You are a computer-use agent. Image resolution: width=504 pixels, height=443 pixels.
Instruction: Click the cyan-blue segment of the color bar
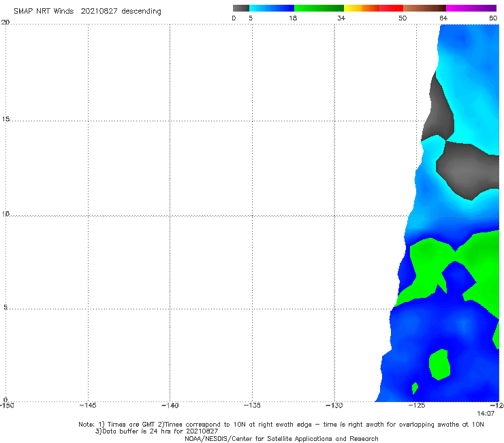pos(272,8)
